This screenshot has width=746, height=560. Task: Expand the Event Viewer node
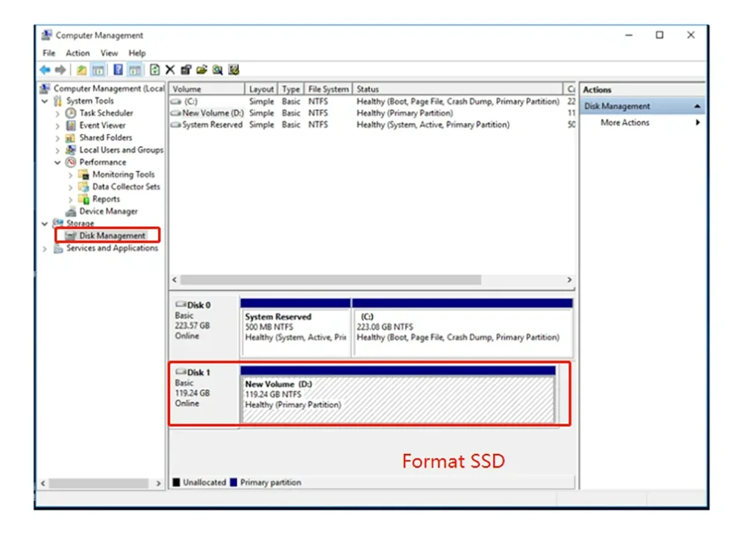[x=58, y=125]
